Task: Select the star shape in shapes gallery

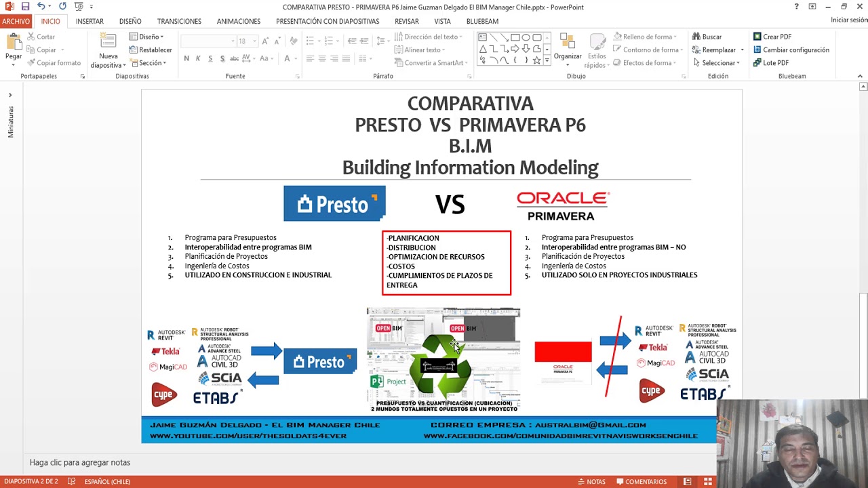Action: click(537, 60)
